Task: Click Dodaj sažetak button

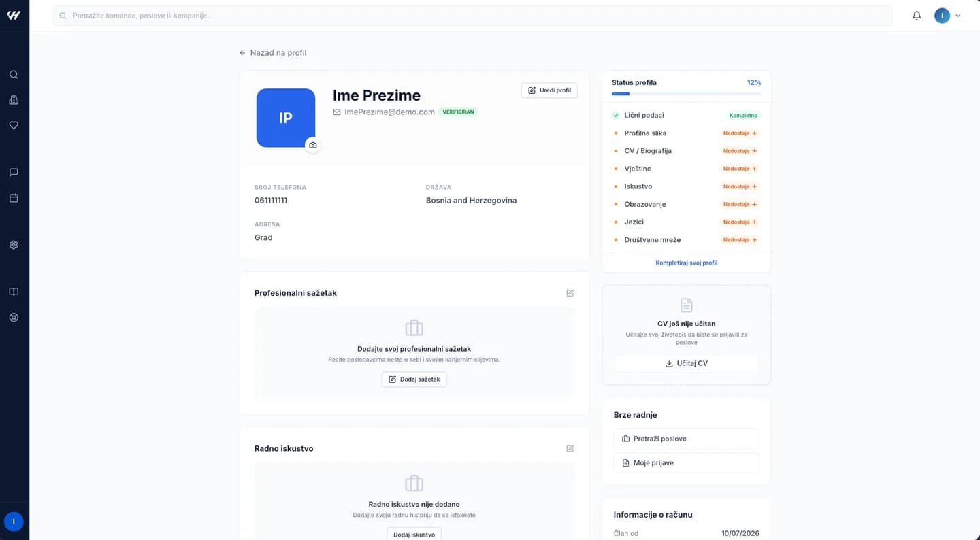Action: tap(414, 379)
